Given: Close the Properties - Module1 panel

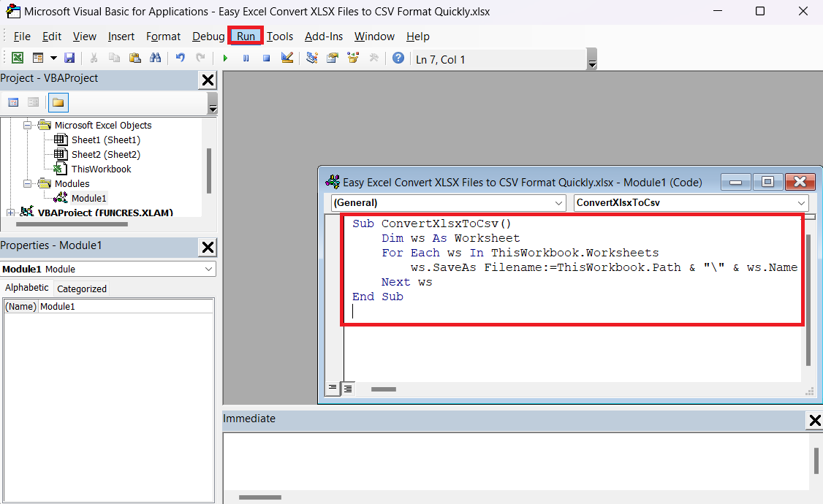Looking at the screenshot, I should pyautogui.click(x=208, y=248).
